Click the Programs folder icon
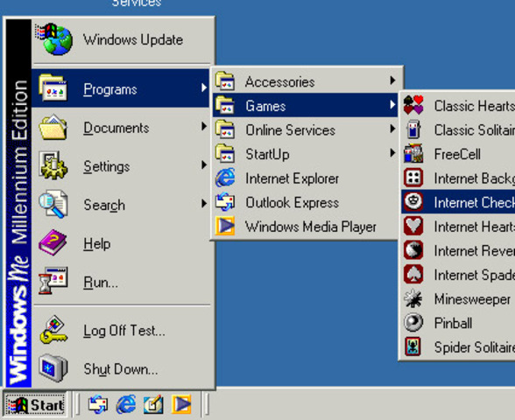The width and height of the screenshot is (515, 420). click(x=53, y=87)
